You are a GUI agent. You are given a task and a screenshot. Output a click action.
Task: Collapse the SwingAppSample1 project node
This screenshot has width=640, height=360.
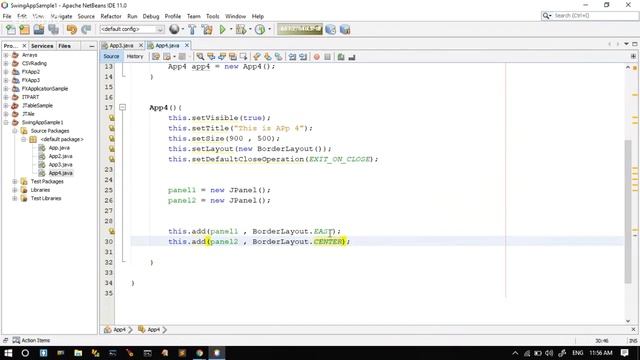coord(6,122)
